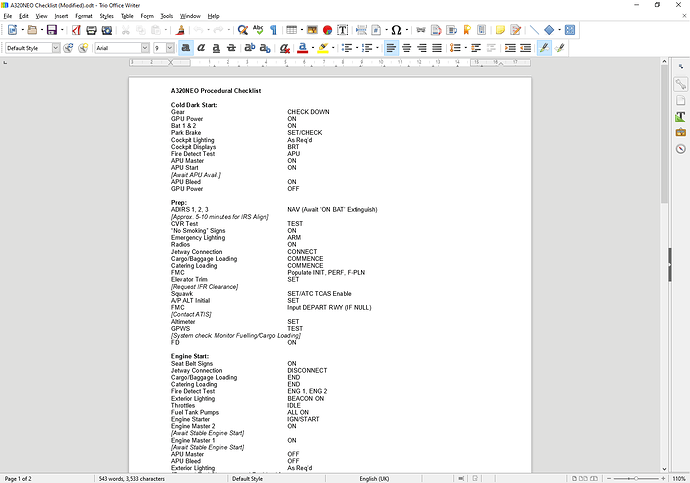The height and width of the screenshot is (483, 690).
Task: Expand the special character dropdown arrow
Action: 407,30
